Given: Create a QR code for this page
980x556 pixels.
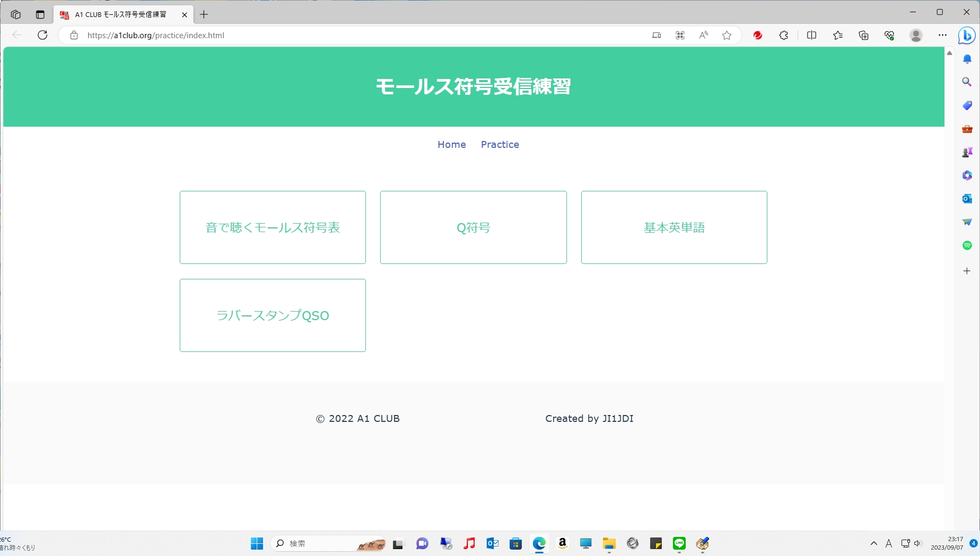Looking at the screenshot, I should 680,35.
